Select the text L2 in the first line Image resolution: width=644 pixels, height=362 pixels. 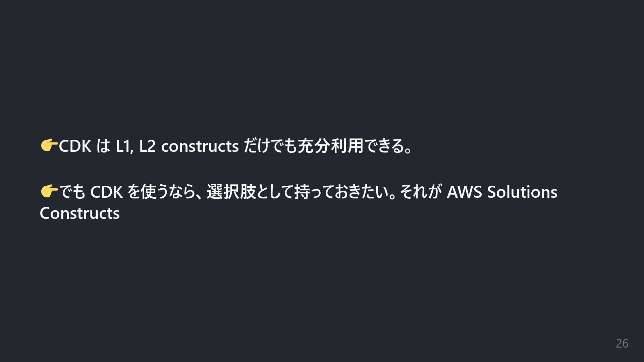(x=147, y=146)
